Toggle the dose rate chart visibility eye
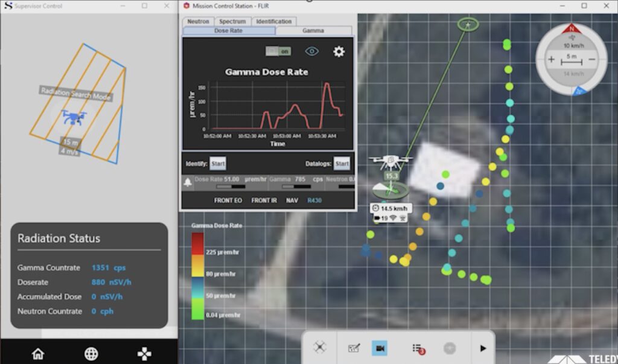Viewport: 618px width, 364px height. pyautogui.click(x=311, y=51)
